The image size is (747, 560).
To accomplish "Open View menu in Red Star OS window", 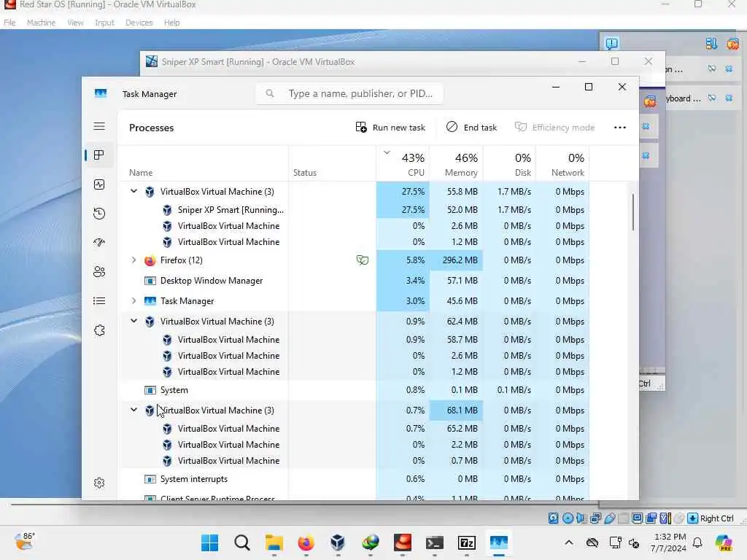I will tap(75, 23).
